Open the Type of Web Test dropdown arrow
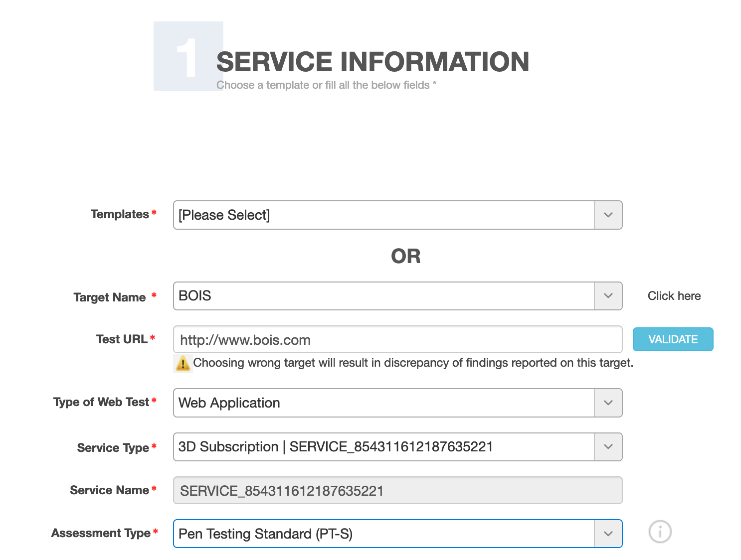 (x=608, y=403)
